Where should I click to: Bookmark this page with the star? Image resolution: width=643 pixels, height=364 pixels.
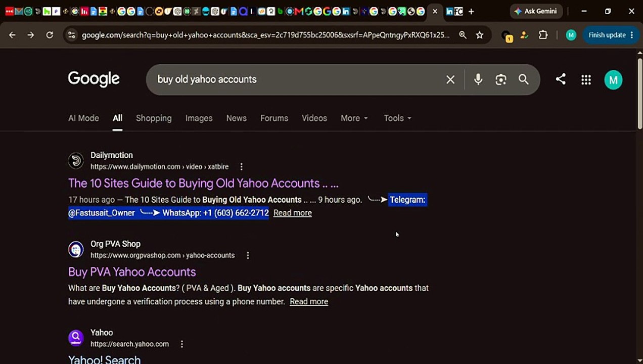tap(480, 35)
